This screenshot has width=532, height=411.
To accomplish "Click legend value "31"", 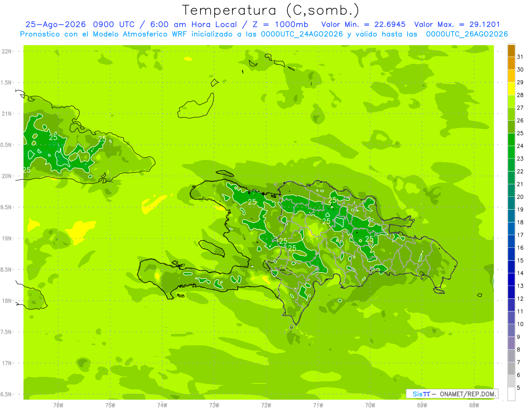I will click(520, 57).
